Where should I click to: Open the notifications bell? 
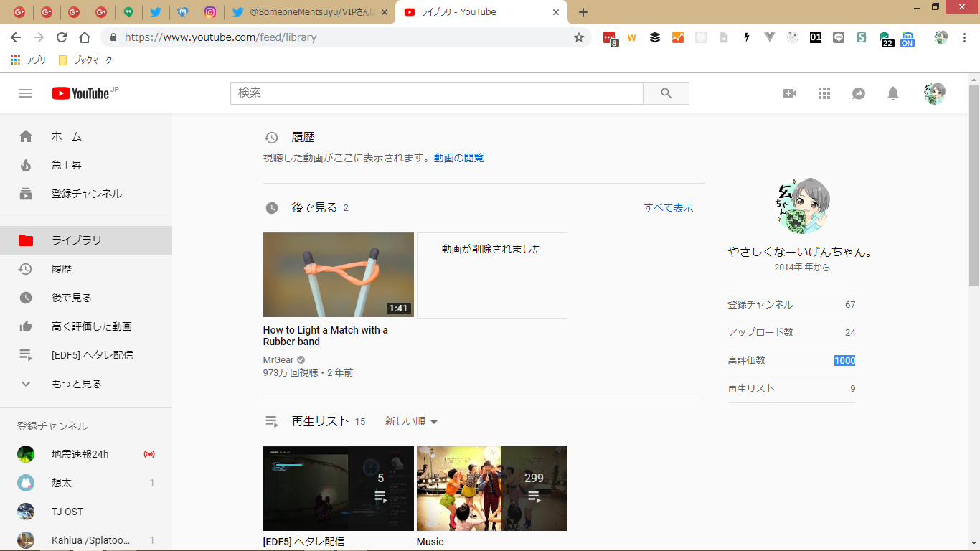pyautogui.click(x=892, y=93)
